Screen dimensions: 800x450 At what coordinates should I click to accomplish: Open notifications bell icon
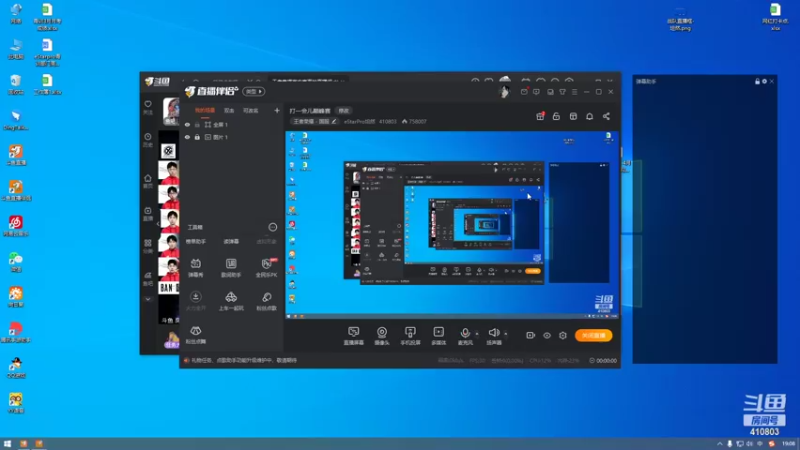tap(589, 116)
